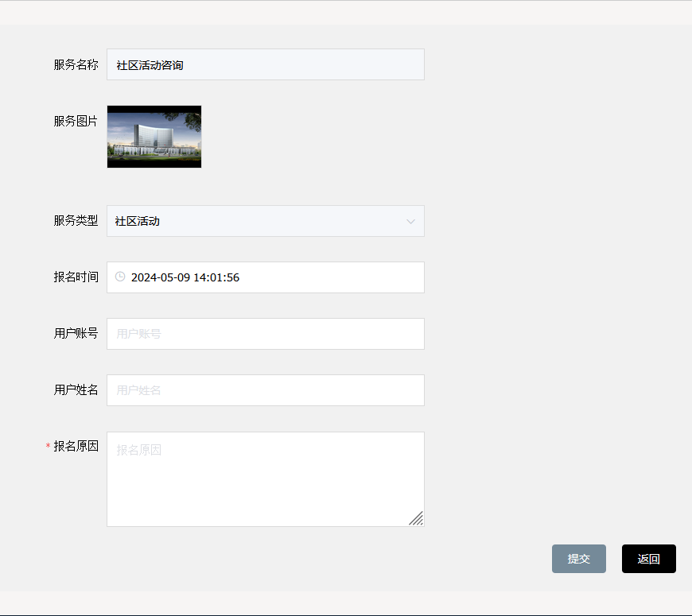Viewport: 692px width, 616px height.
Task: Select the 服务名称 label text
Action: pyautogui.click(x=76, y=65)
